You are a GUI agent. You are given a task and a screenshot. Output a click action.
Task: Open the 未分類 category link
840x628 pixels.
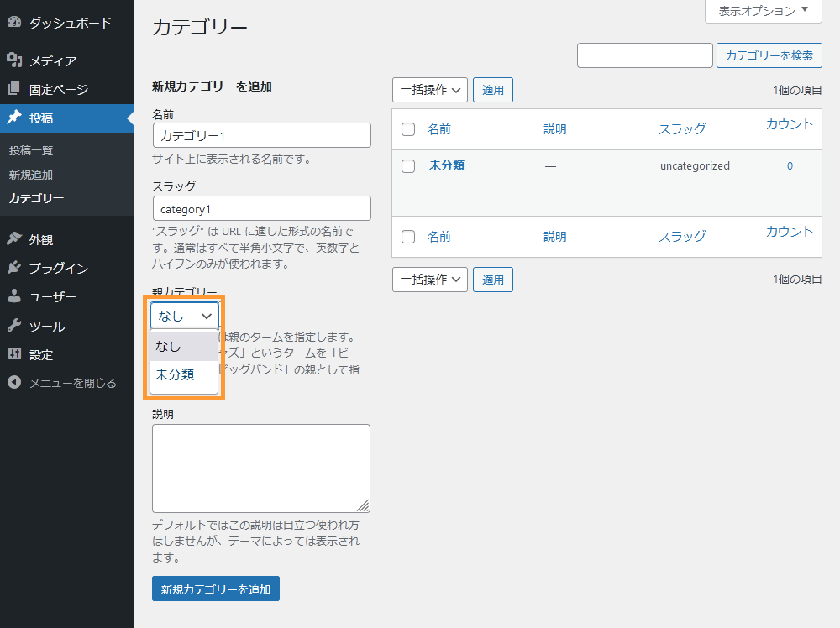pos(446,165)
